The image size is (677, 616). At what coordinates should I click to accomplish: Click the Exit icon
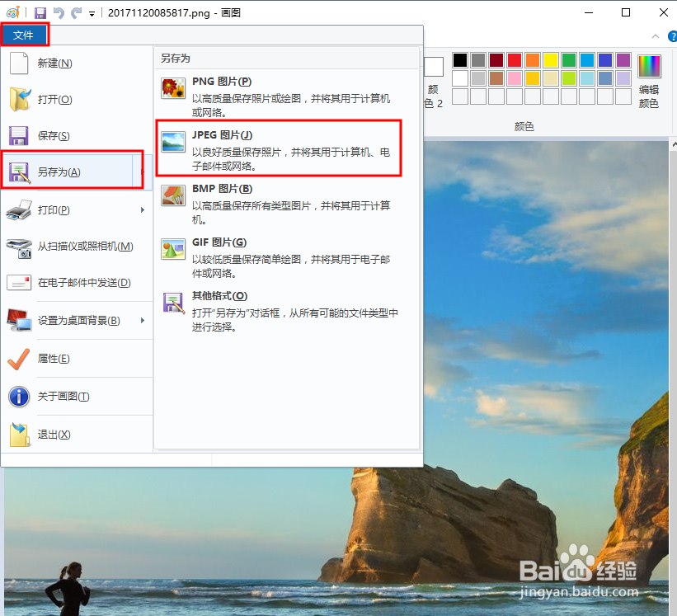click(x=20, y=435)
